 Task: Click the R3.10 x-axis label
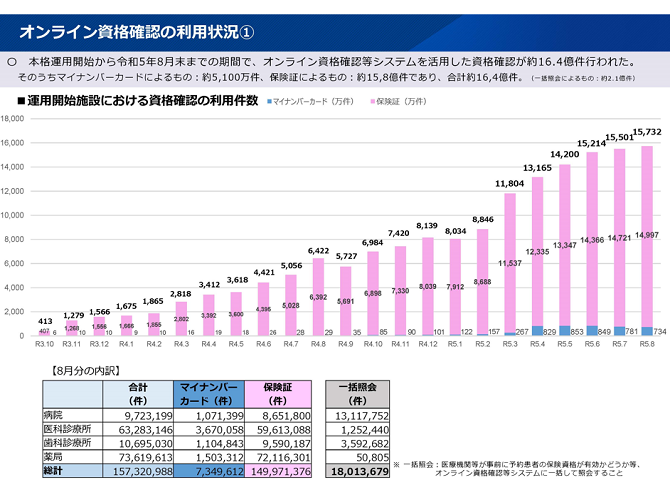44,344
